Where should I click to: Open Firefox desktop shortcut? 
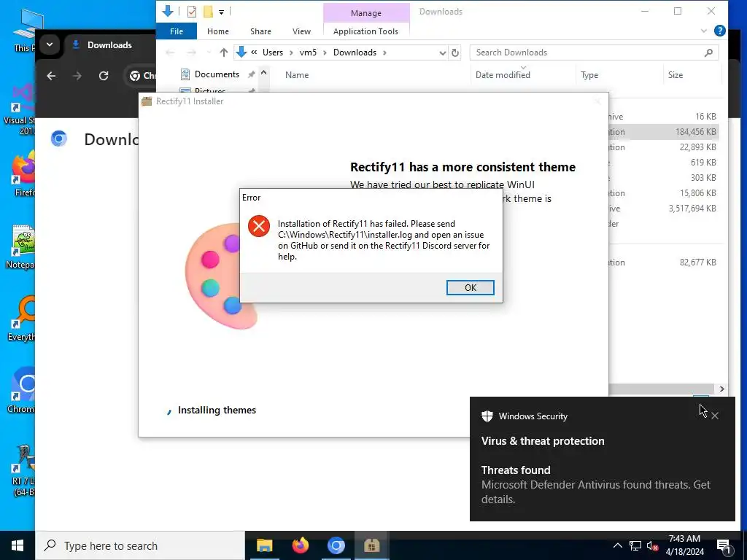[22, 174]
